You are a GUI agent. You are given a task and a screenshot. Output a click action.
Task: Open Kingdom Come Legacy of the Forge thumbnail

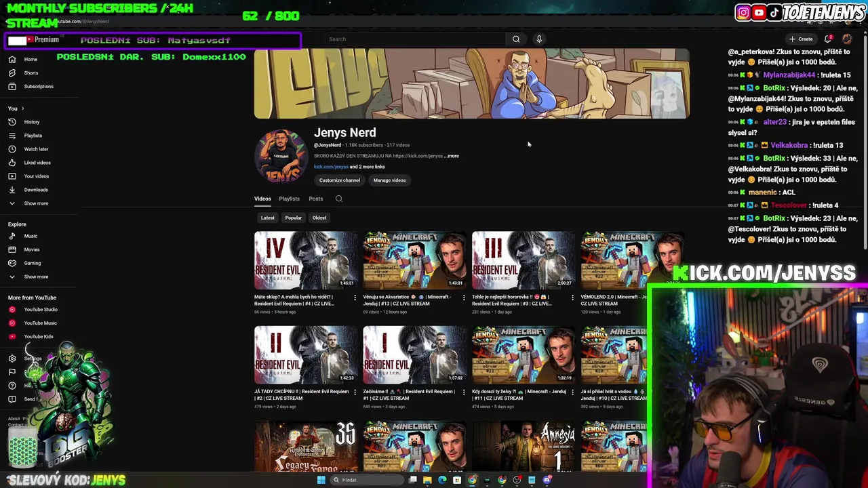coord(306,446)
